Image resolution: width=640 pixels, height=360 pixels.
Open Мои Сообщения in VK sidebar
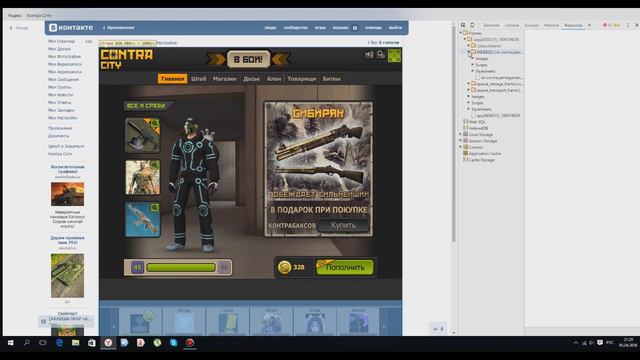[x=64, y=80]
